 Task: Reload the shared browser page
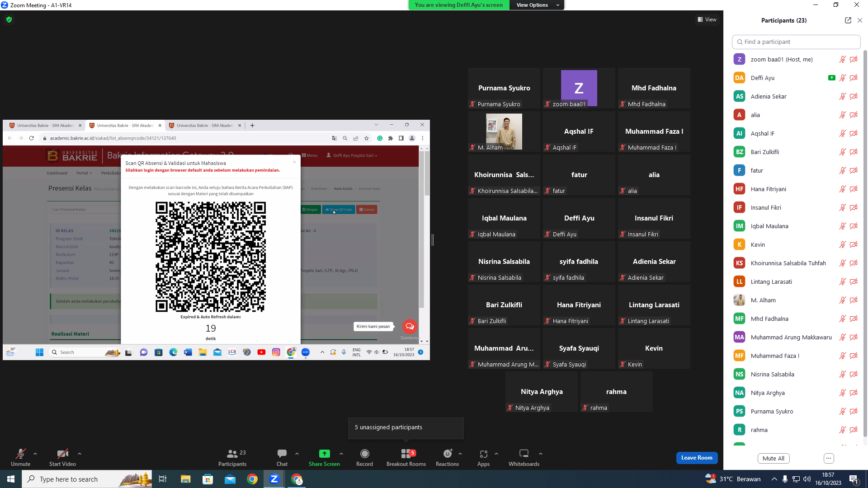tap(32, 138)
